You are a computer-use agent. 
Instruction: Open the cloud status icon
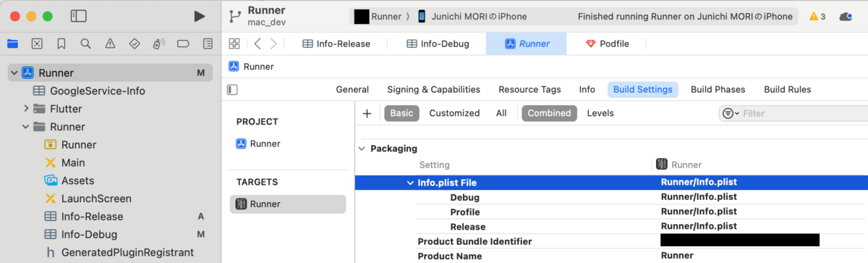pyautogui.click(x=845, y=16)
